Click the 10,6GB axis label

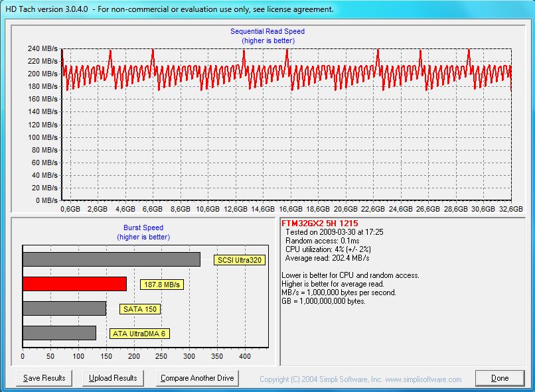208,209
